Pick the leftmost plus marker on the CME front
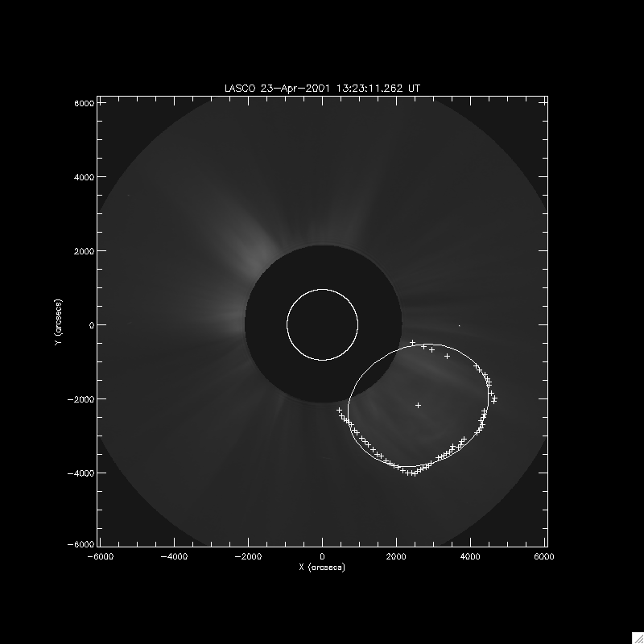Viewport: 644px width, 644px height. tap(339, 410)
